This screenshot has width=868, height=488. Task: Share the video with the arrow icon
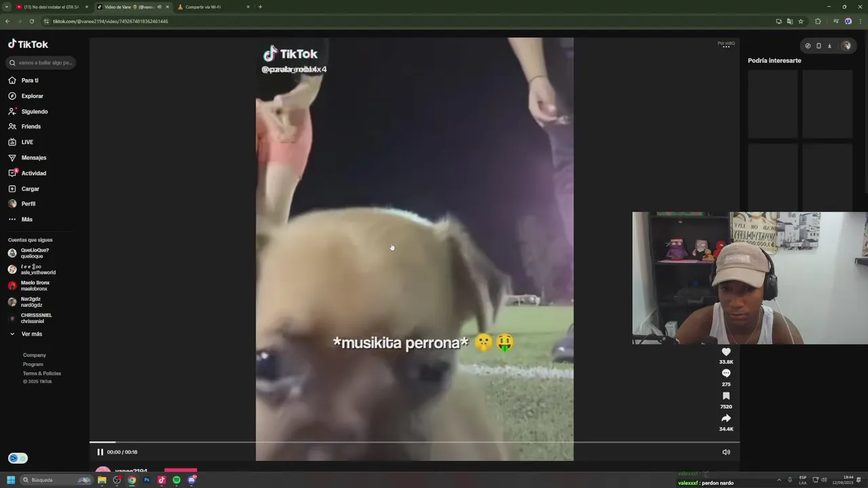(726, 418)
